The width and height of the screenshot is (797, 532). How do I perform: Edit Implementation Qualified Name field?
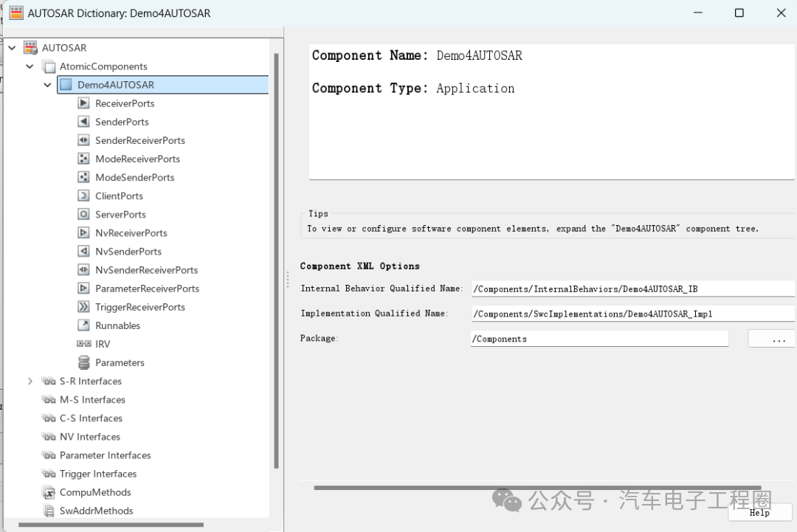633,314
